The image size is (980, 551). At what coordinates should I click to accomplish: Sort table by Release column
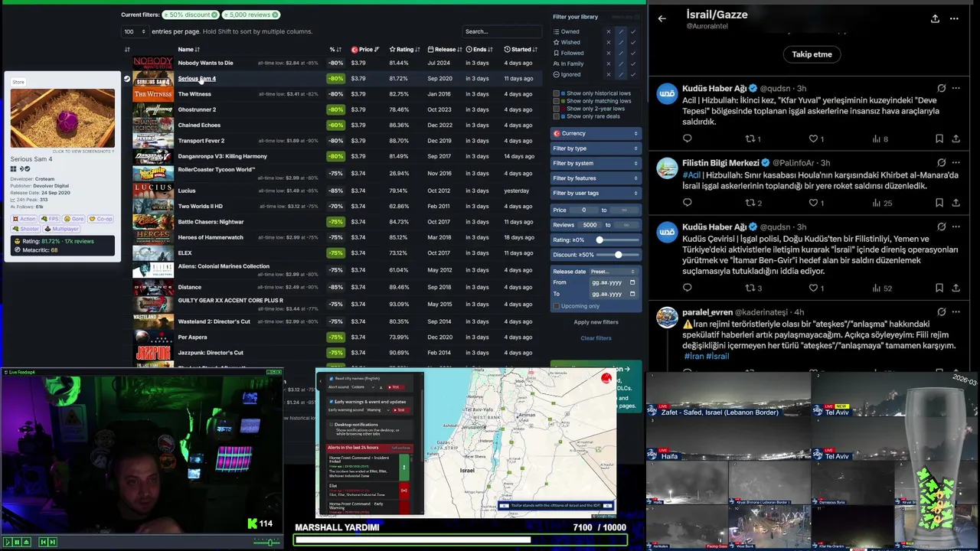[x=445, y=50]
